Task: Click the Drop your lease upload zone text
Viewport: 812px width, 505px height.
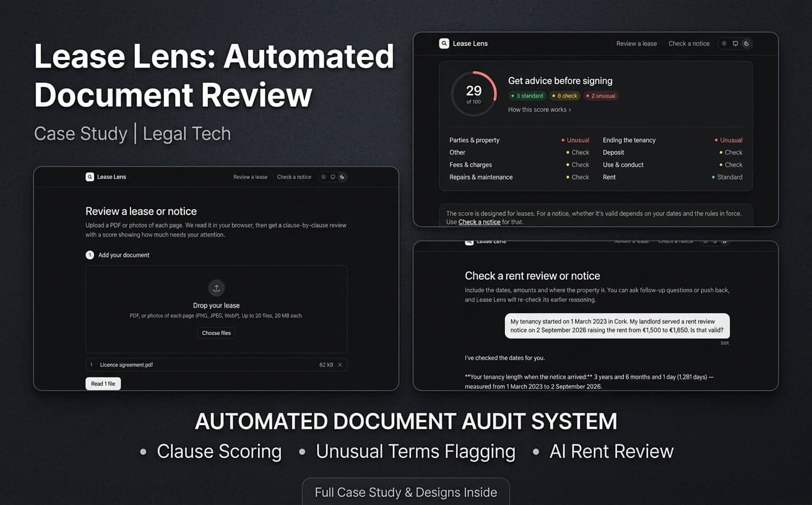Action: coord(217,306)
